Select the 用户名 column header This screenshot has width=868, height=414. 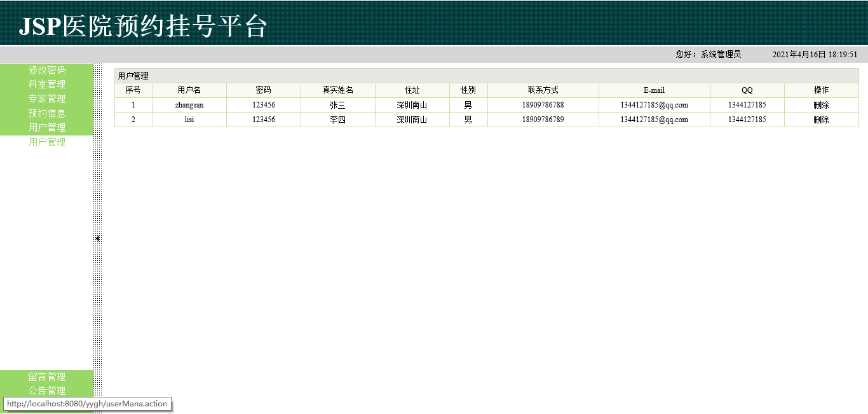click(x=189, y=90)
